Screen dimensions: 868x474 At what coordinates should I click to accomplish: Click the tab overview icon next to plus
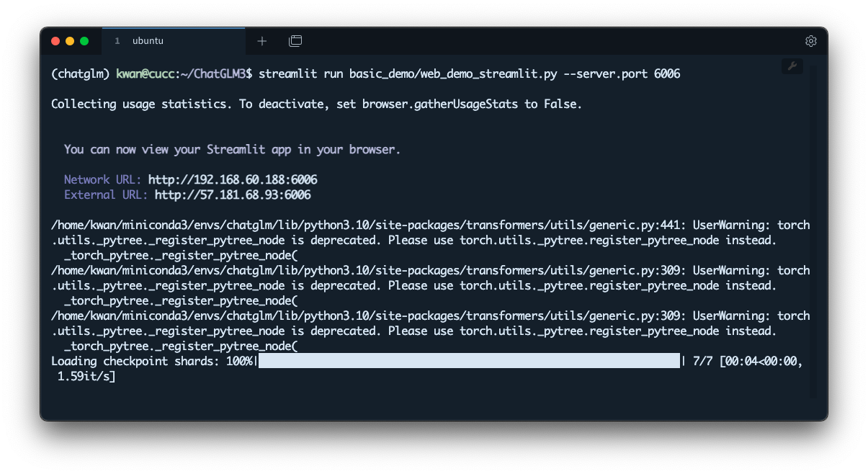295,41
